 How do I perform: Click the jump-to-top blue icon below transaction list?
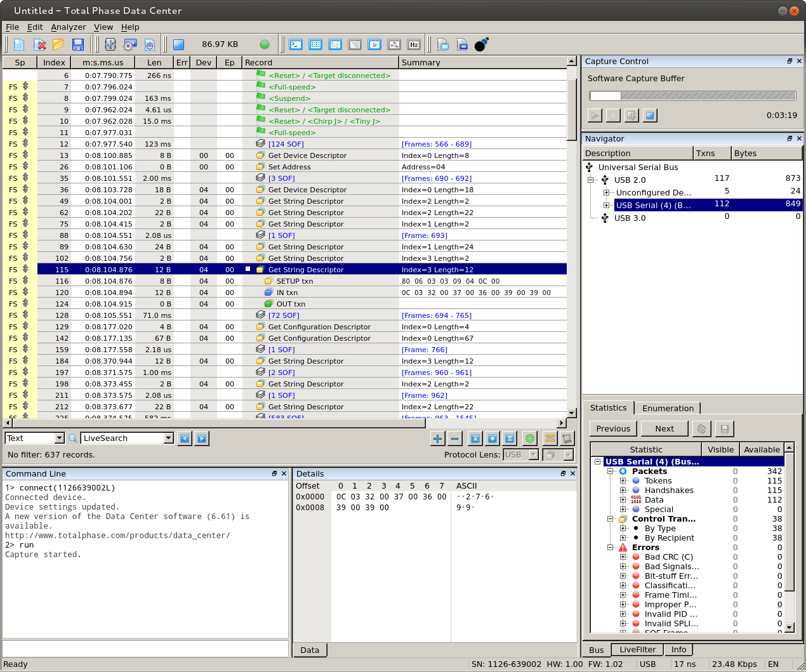[x=475, y=438]
